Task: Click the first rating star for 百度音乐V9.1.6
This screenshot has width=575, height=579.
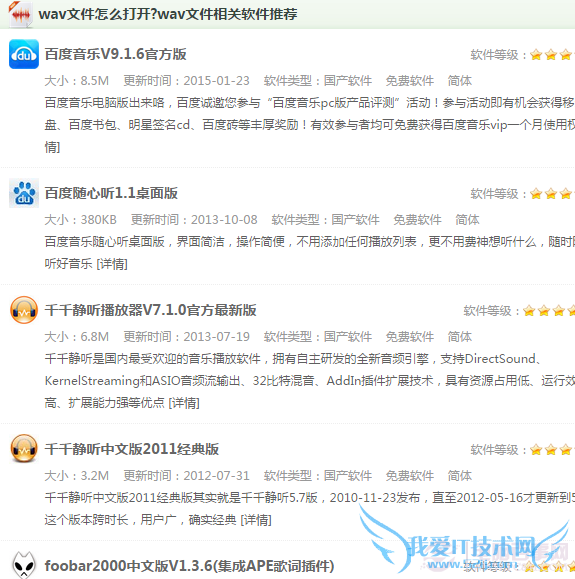Action: click(536, 55)
